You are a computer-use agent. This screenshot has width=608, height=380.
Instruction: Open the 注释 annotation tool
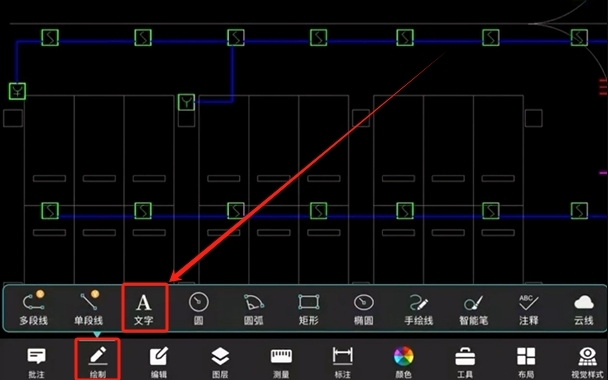click(529, 309)
